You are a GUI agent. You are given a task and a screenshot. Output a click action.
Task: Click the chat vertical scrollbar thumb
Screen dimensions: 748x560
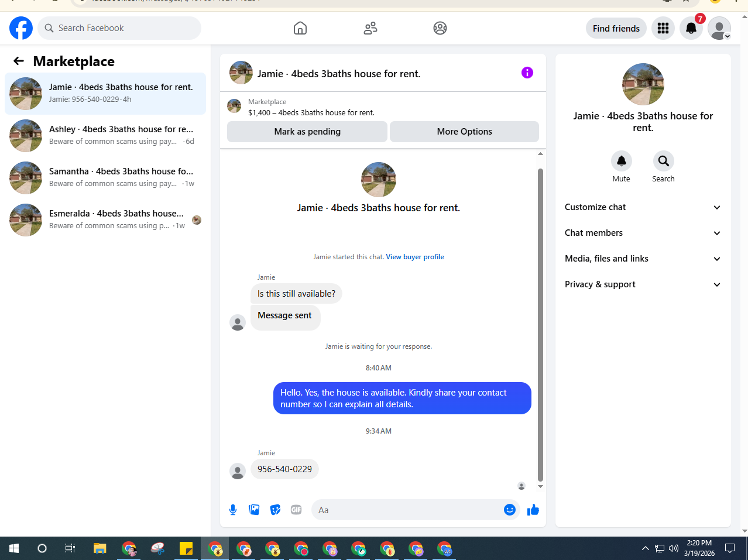(x=540, y=325)
